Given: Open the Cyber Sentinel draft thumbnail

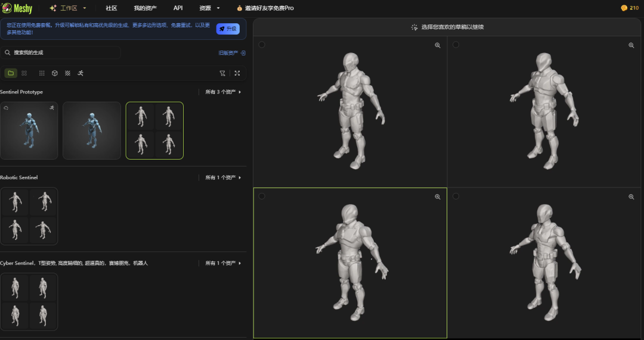Looking at the screenshot, I should pos(29,302).
